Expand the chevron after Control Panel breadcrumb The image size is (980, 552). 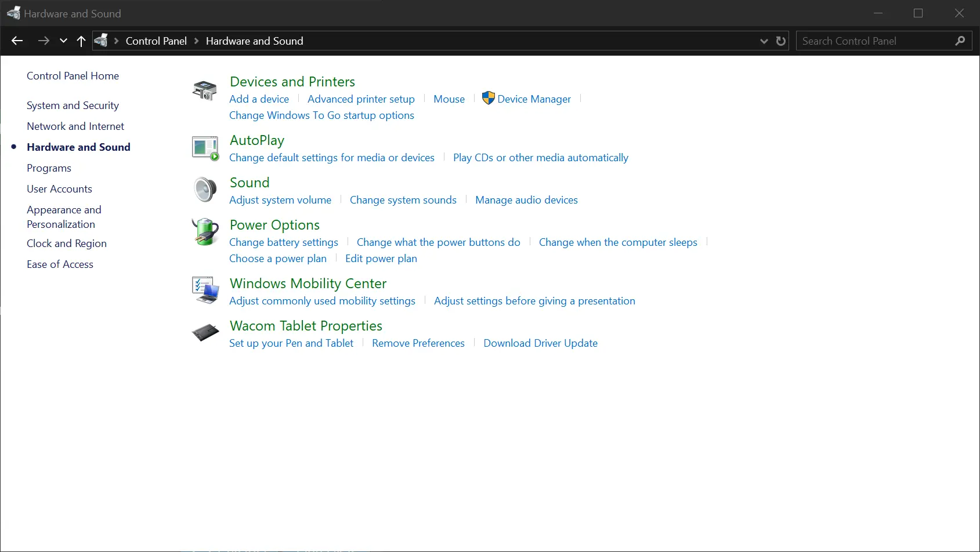pyautogui.click(x=196, y=41)
